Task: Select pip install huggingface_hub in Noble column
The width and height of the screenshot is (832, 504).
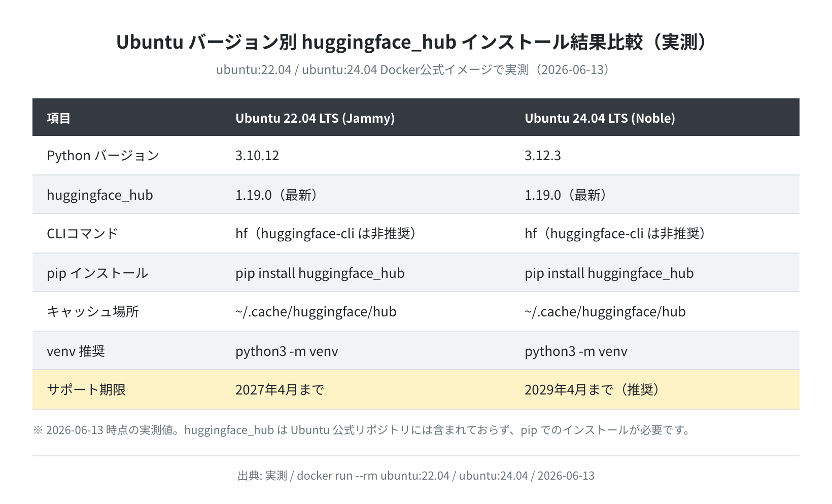Action: (x=609, y=273)
